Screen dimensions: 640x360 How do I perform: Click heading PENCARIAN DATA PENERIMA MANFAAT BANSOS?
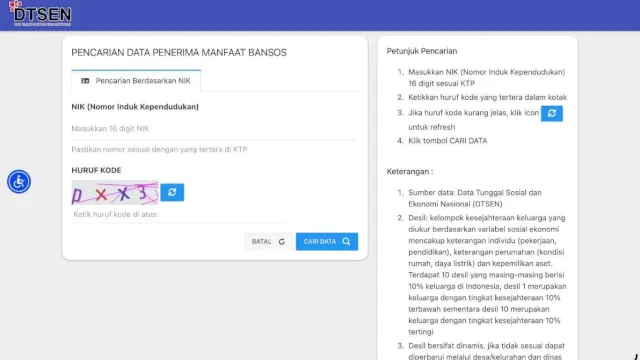click(x=179, y=53)
